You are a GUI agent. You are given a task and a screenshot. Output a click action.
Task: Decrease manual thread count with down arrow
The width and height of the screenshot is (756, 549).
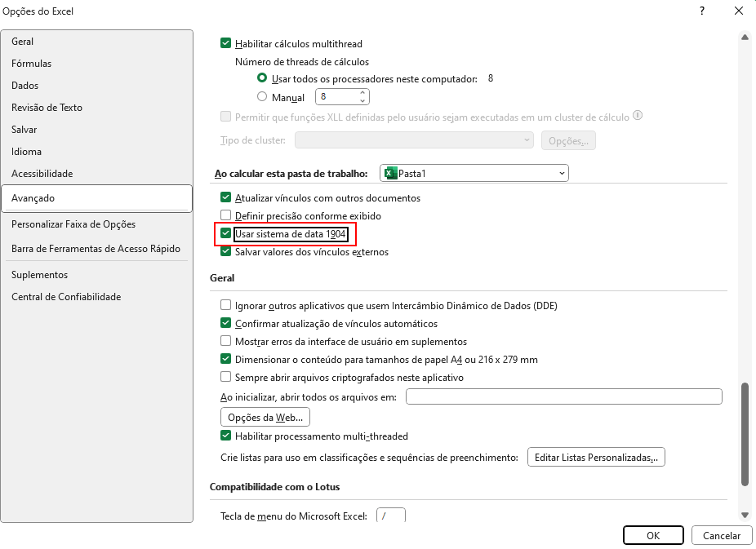click(x=362, y=101)
